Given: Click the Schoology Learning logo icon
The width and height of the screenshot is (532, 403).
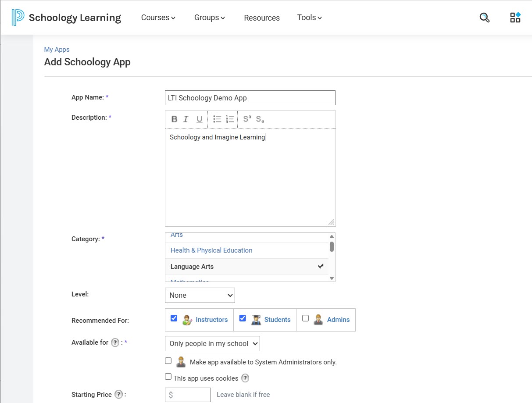Looking at the screenshot, I should [18, 18].
